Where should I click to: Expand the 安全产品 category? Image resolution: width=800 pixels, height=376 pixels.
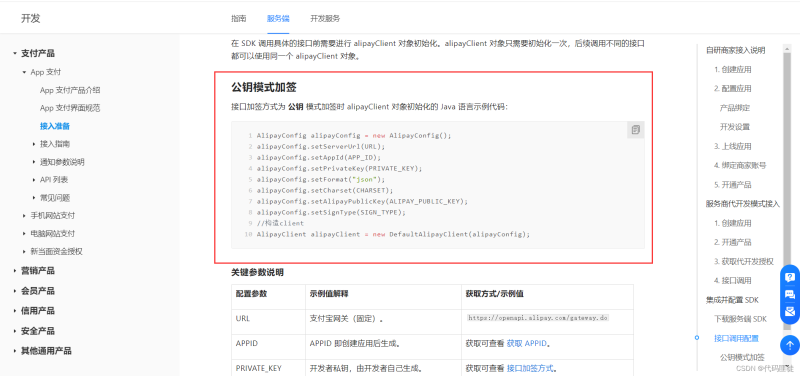click(x=15, y=331)
